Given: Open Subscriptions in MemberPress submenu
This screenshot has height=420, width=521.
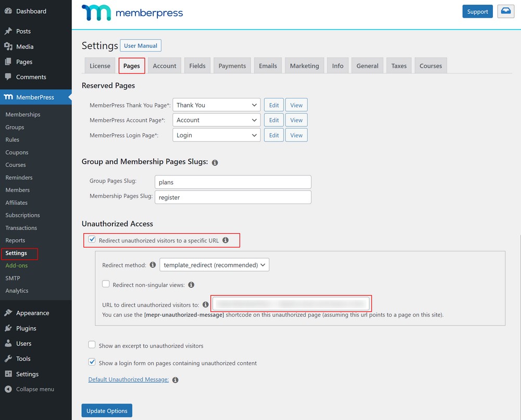Looking at the screenshot, I should 22,215.
